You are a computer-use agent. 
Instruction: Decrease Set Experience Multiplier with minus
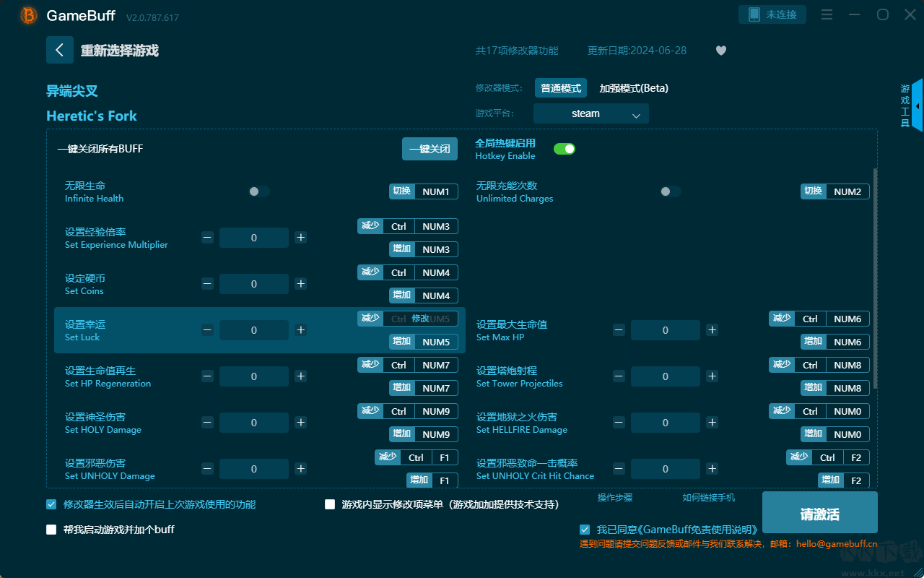coord(207,238)
